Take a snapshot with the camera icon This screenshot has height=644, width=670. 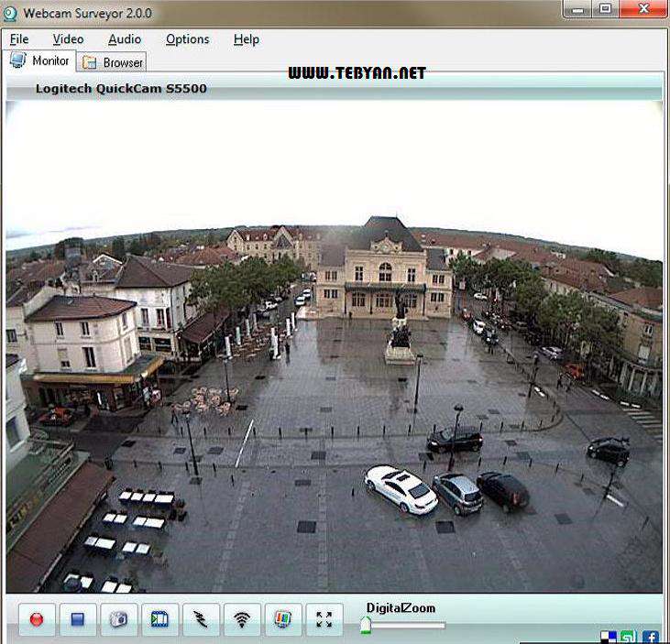119,619
